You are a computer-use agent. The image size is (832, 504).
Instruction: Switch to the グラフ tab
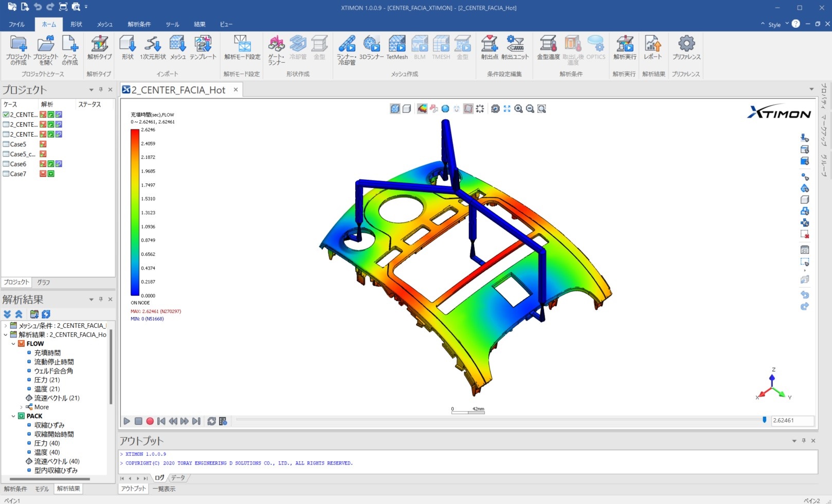(x=44, y=282)
